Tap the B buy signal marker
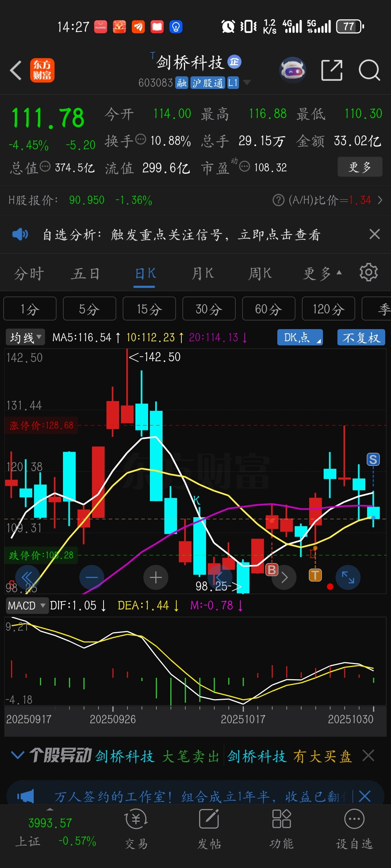 pos(272,570)
